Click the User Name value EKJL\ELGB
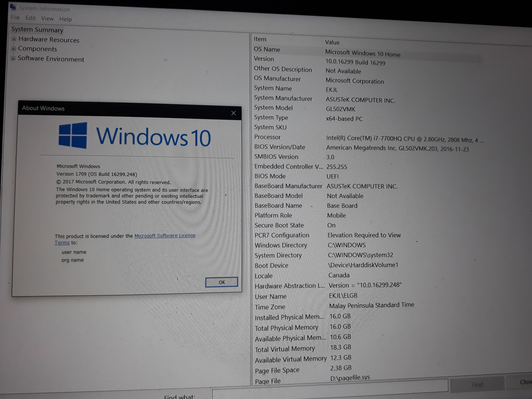This screenshot has width=532, height=399. tap(343, 296)
